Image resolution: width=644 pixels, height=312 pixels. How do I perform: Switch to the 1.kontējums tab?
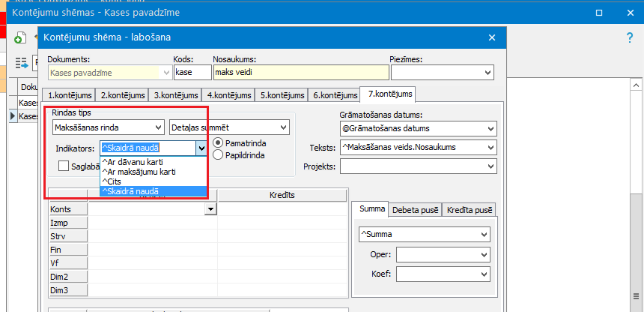click(x=70, y=95)
